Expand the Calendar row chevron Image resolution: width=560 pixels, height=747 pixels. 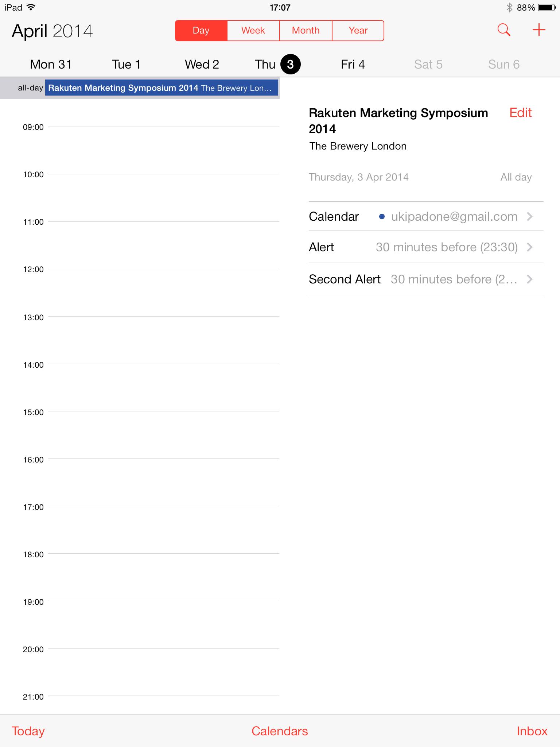530,217
